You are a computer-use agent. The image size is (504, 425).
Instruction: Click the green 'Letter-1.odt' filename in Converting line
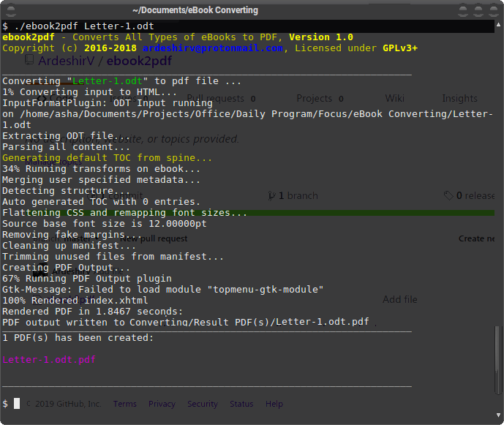click(x=108, y=81)
